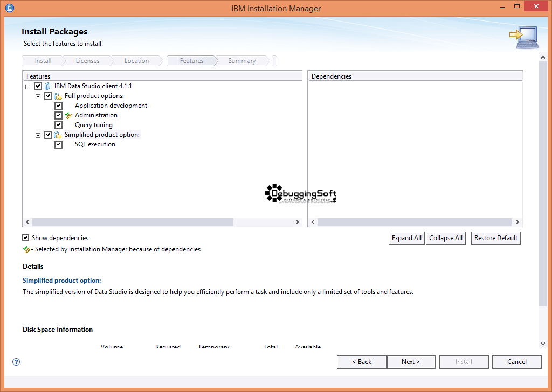
Task: Click the Details section heading
Action: point(33,267)
